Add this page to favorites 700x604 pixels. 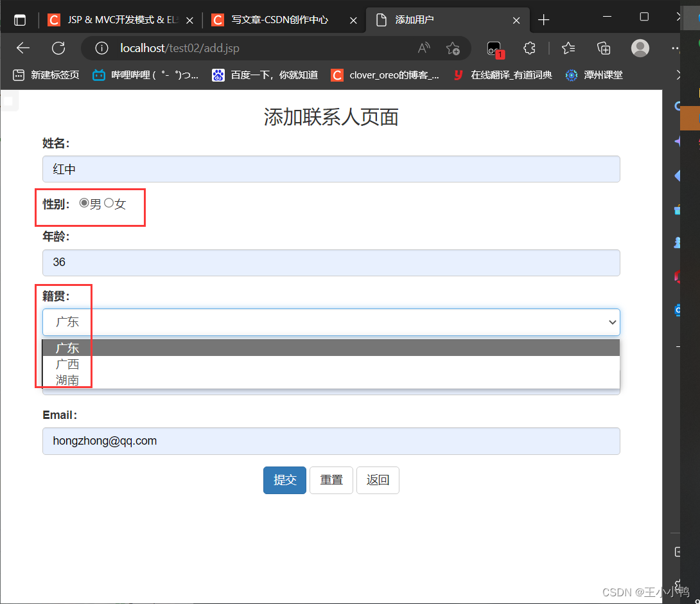(x=453, y=48)
